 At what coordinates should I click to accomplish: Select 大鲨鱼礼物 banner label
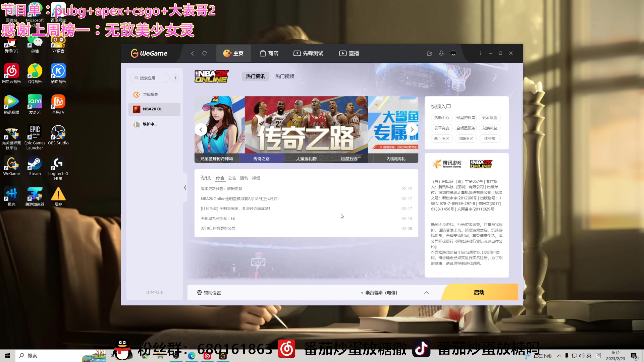[306, 159]
